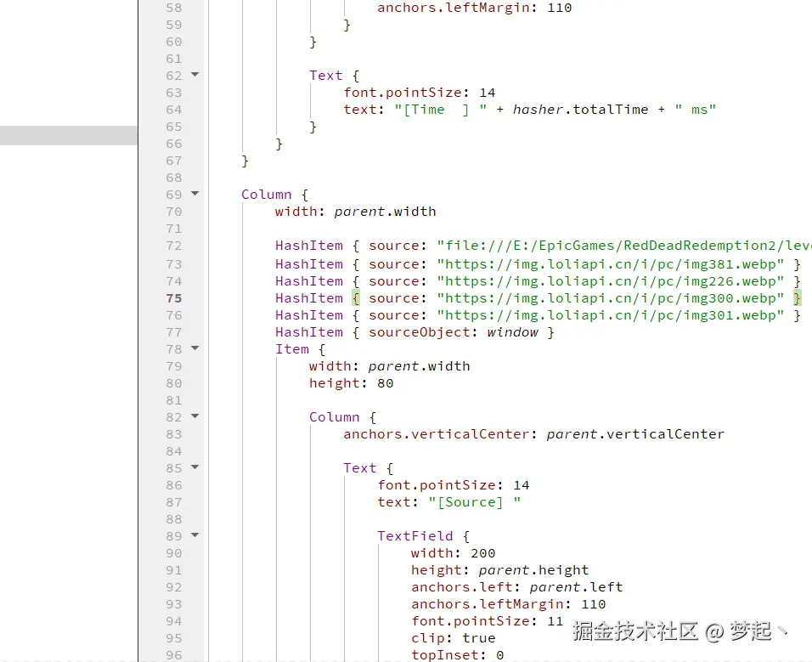
Task: Click the img381.webp source URL string
Action: 610,264
